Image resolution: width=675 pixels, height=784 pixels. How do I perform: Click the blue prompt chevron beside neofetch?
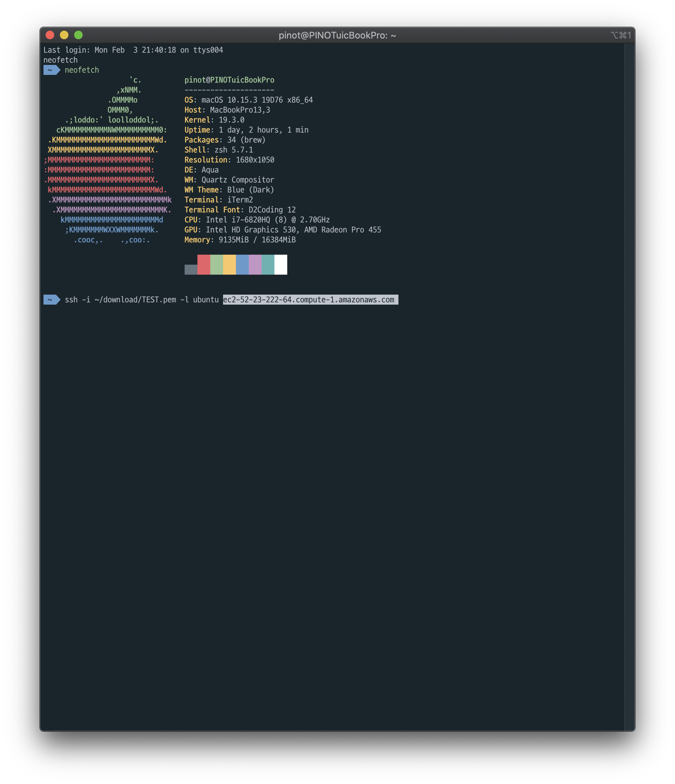51,70
